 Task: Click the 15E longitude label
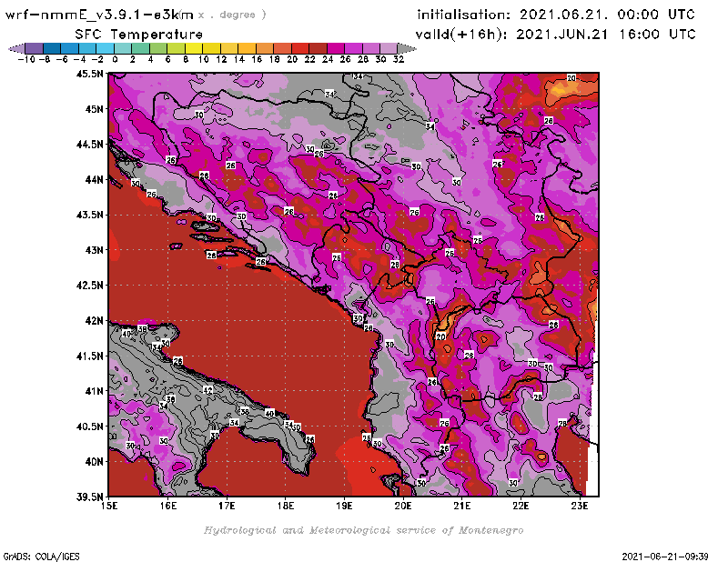point(109,506)
